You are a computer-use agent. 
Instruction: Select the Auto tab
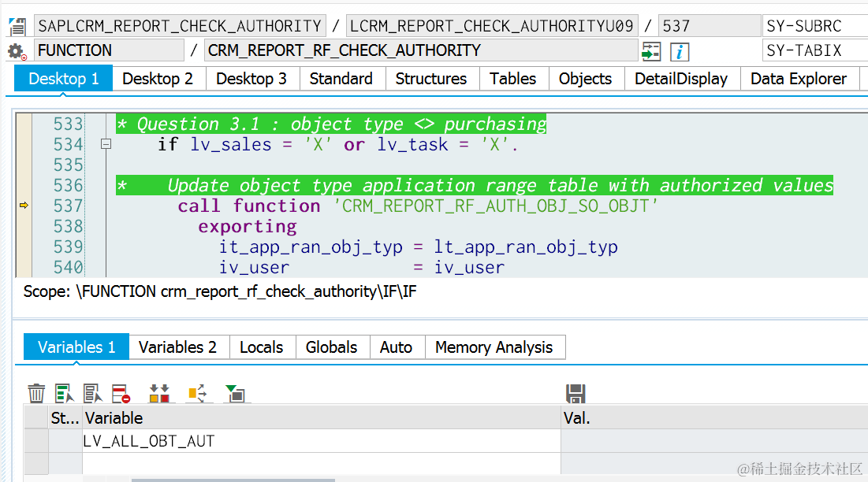pyautogui.click(x=396, y=347)
